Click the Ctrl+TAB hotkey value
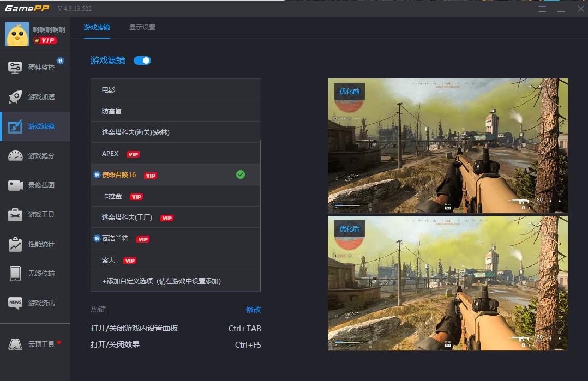 point(245,329)
